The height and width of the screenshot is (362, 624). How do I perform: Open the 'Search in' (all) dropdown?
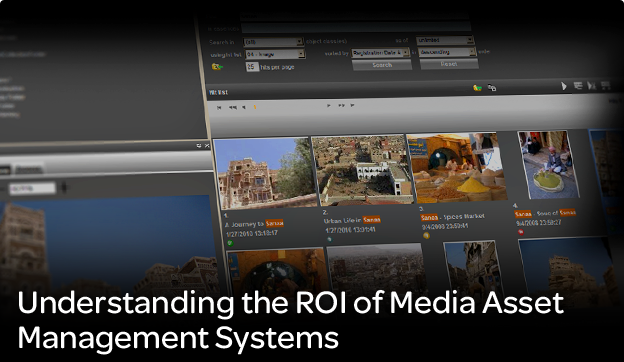click(274, 42)
